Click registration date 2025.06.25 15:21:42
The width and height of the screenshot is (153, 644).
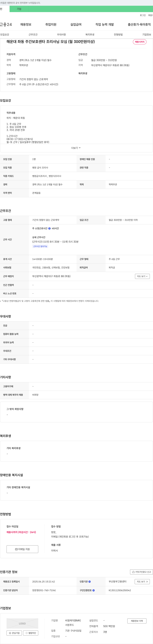point(44,582)
